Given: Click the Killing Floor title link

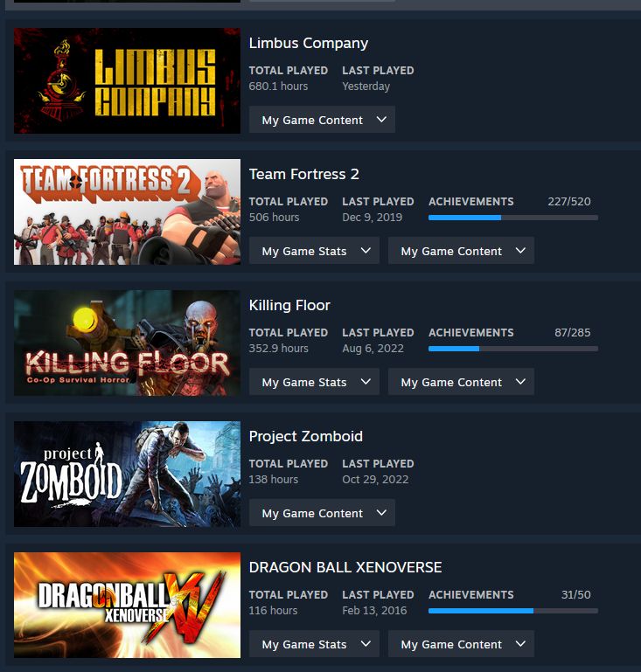Looking at the screenshot, I should 289,305.
